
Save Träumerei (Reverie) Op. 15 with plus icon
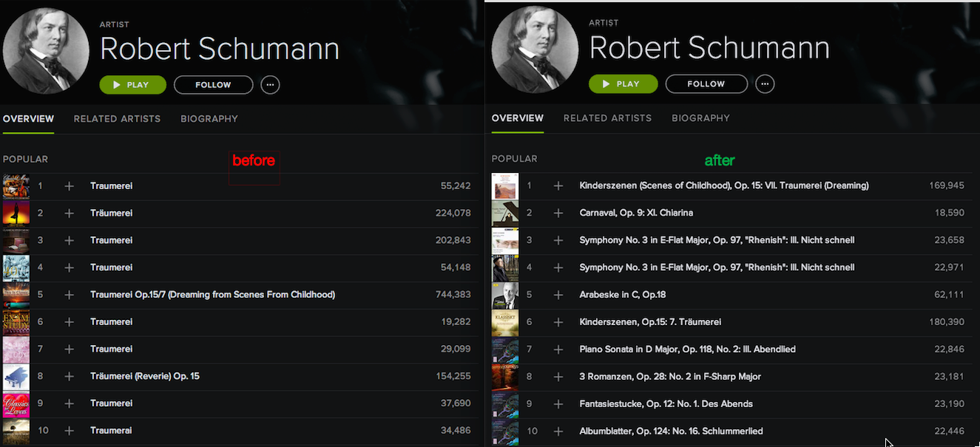click(69, 376)
